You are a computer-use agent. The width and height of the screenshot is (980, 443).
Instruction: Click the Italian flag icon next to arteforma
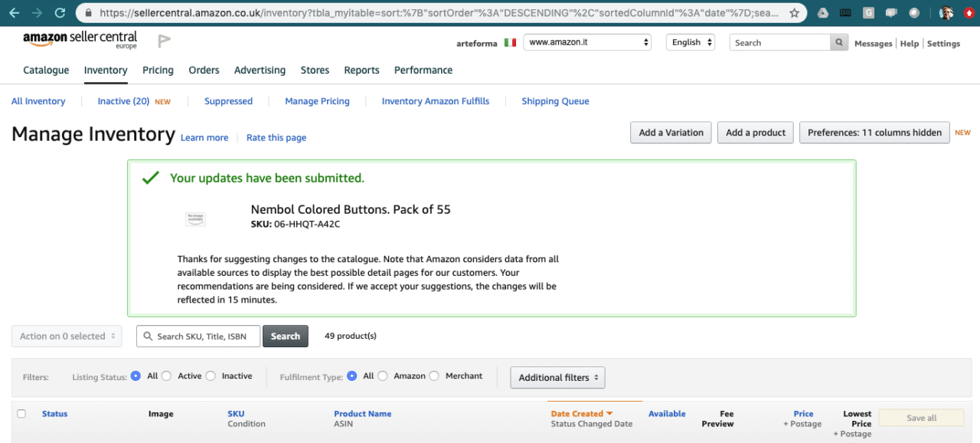tap(510, 44)
